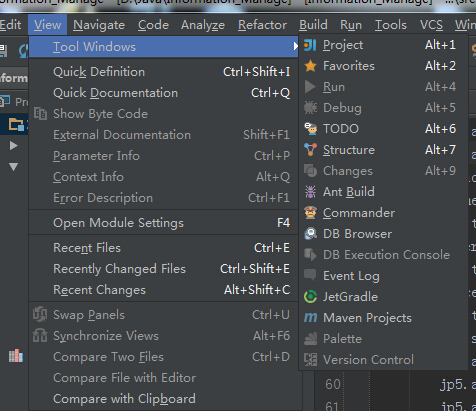Click the Favorites star icon
Image resolution: width=476 pixels, height=411 pixels.
point(310,66)
